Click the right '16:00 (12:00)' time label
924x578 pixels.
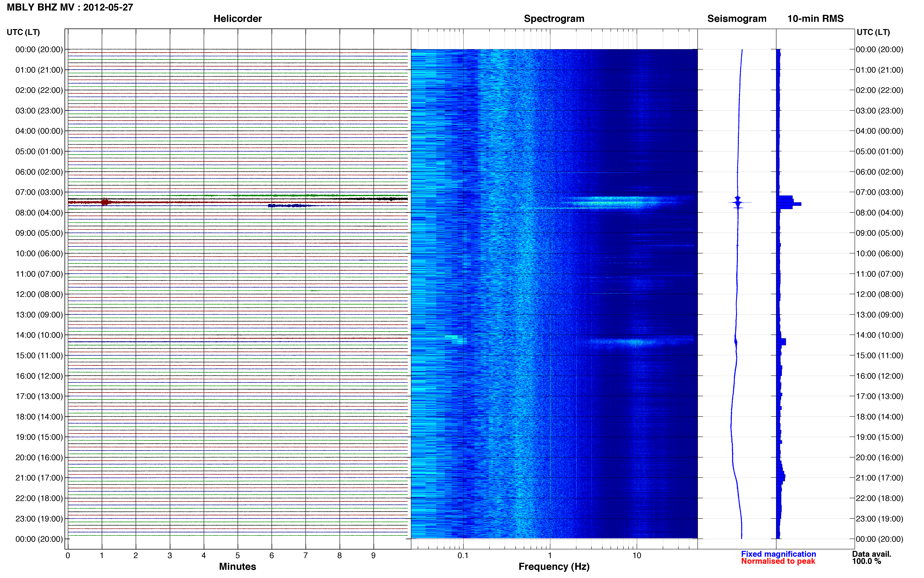(x=879, y=376)
